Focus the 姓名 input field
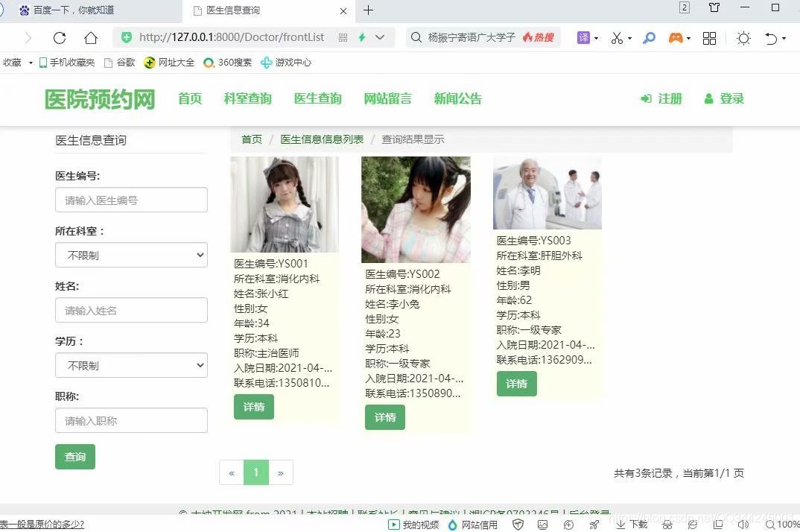Viewport: 800px width, 532px height. tap(131, 310)
